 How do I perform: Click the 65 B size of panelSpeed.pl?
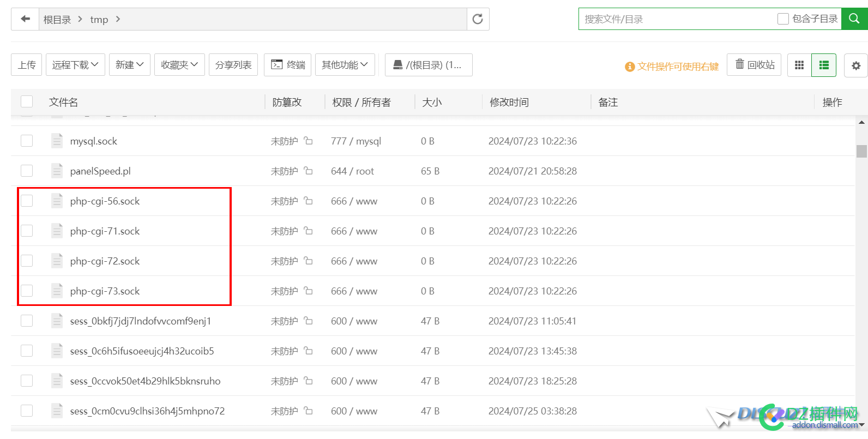pos(430,171)
